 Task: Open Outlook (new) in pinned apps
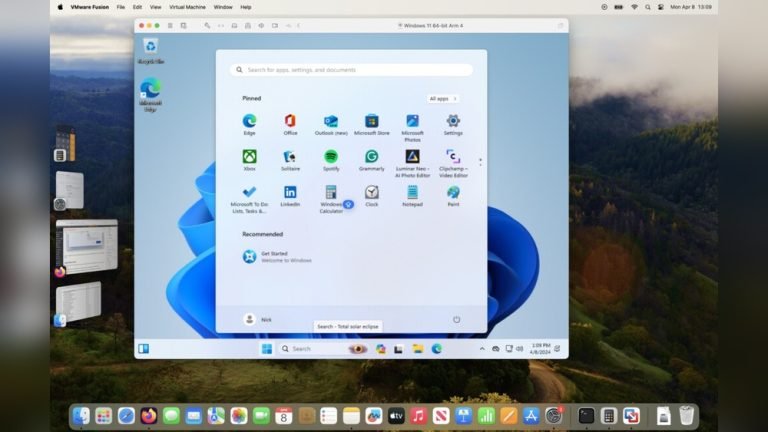pyautogui.click(x=331, y=124)
